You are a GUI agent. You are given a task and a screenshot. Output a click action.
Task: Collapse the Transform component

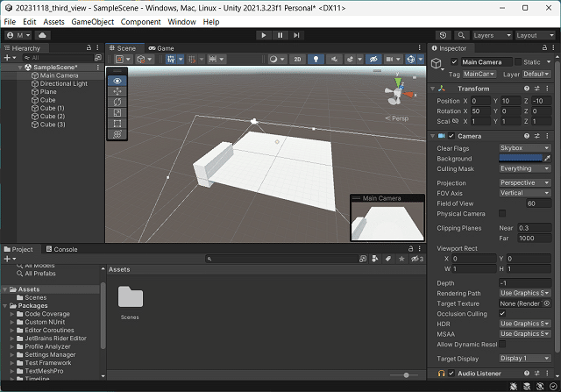[x=432, y=89]
